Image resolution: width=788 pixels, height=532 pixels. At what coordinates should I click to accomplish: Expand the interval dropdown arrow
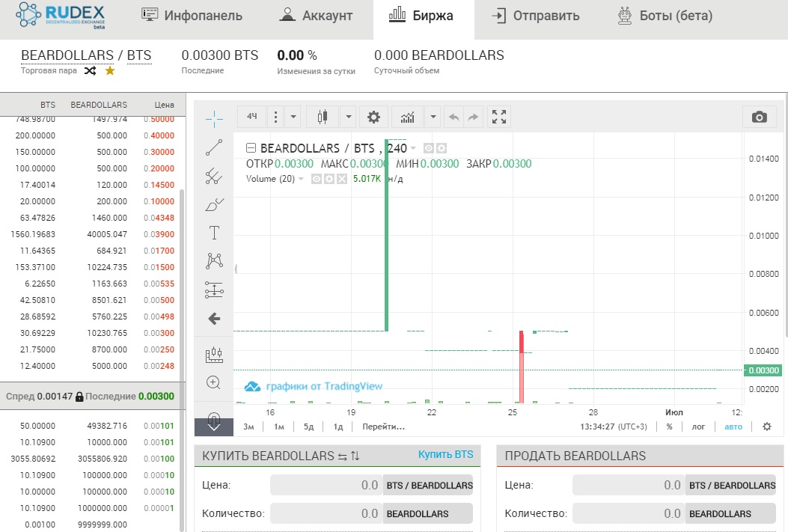[x=293, y=117]
